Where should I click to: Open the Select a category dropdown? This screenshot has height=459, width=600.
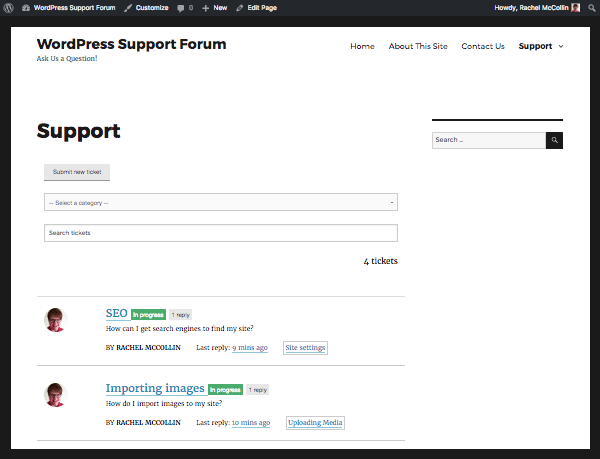point(221,202)
